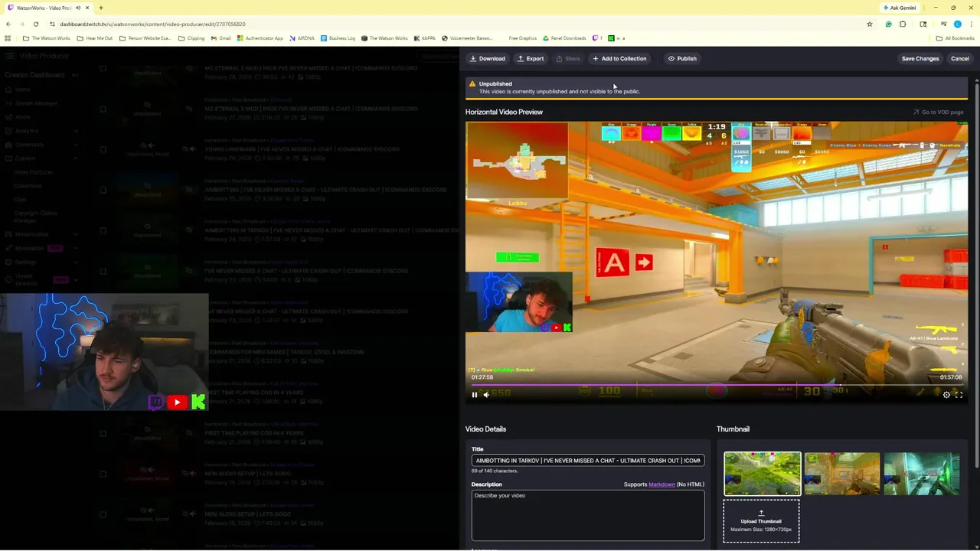The image size is (980, 551).
Task: Select the WatsonWorks Video Producer tab
Action: (44, 8)
